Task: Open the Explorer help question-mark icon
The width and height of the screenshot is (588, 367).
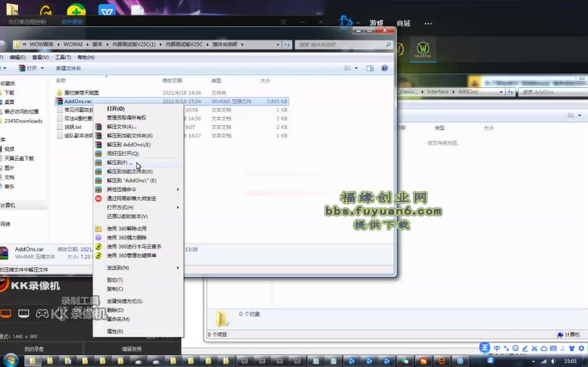Action: click(x=384, y=69)
